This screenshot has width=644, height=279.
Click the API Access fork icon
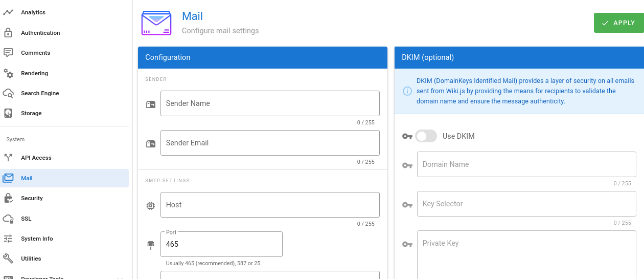8,158
